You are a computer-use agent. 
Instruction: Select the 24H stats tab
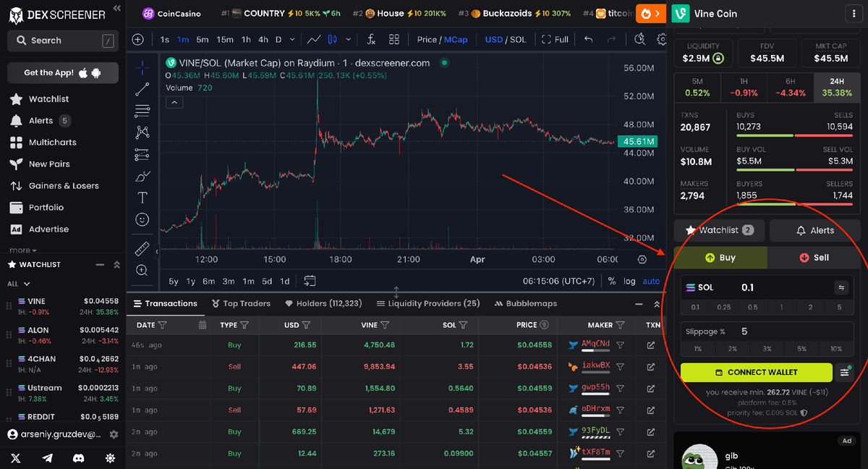click(x=838, y=88)
